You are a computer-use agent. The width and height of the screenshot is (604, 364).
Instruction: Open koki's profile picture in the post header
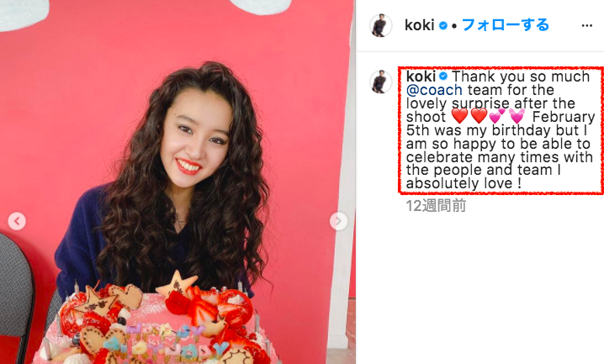point(380,25)
